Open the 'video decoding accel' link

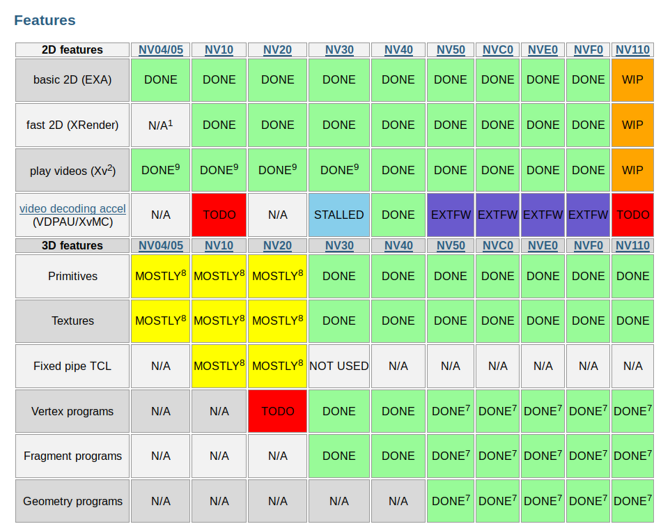click(72, 208)
